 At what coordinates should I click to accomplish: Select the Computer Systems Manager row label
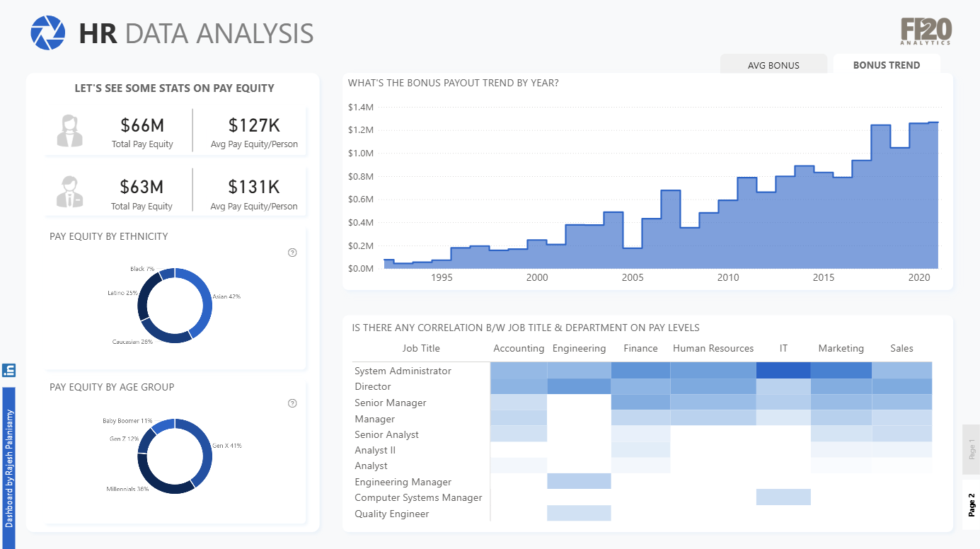(418, 497)
